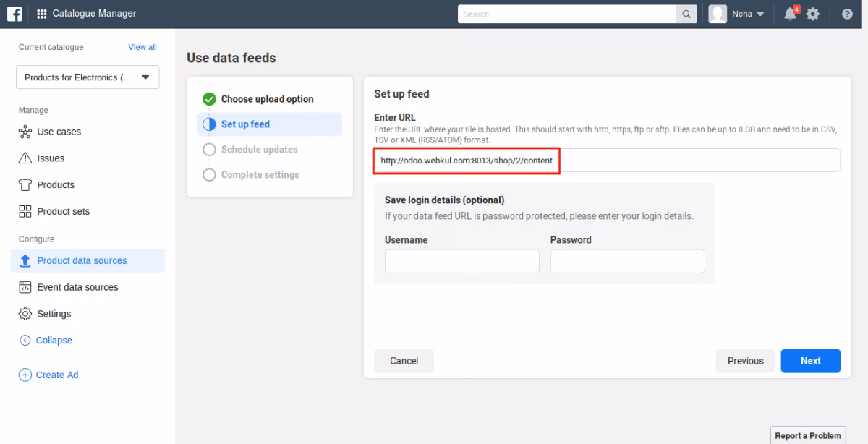
Task: Click the Username input field
Action: 462,261
